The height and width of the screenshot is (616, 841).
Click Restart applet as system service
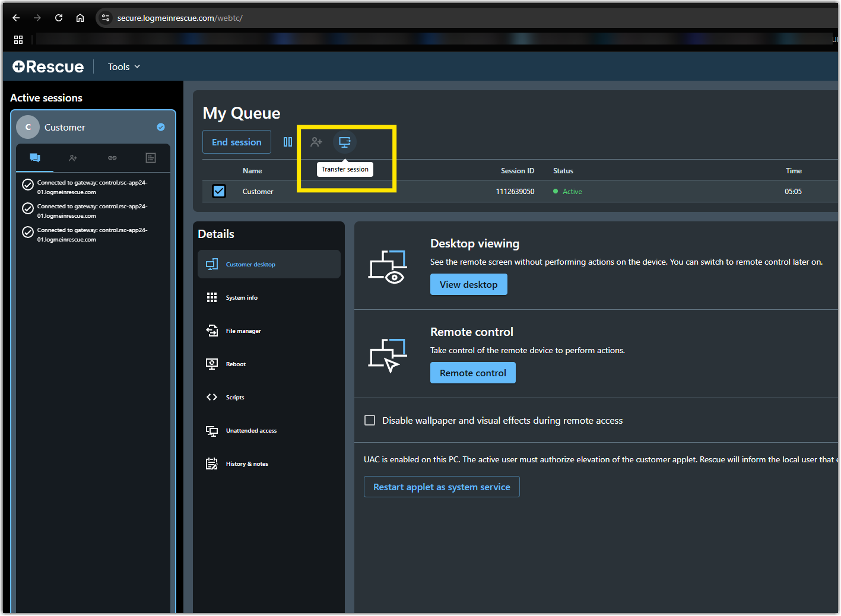pos(442,487)
